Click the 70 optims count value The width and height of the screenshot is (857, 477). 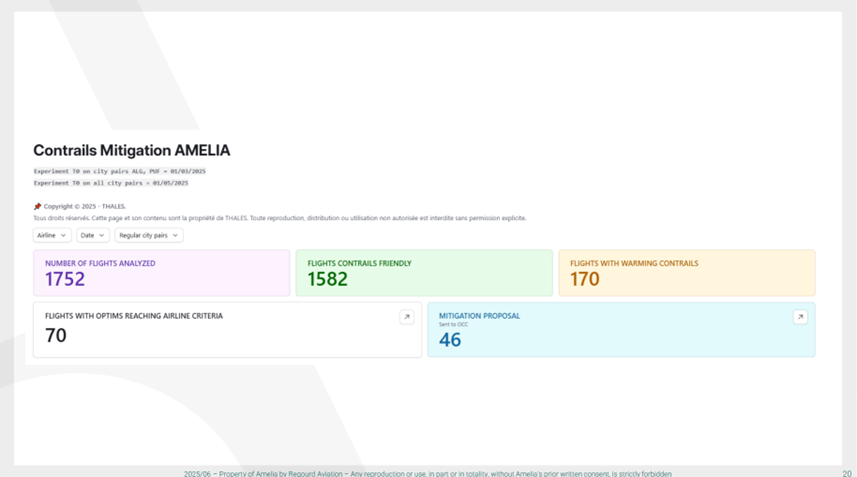56,336
